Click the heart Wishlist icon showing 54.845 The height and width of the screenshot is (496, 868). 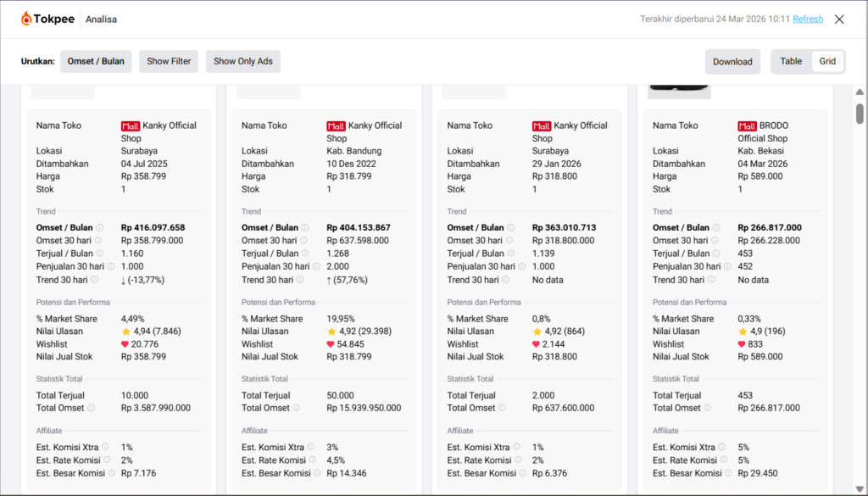click(331, 344)
